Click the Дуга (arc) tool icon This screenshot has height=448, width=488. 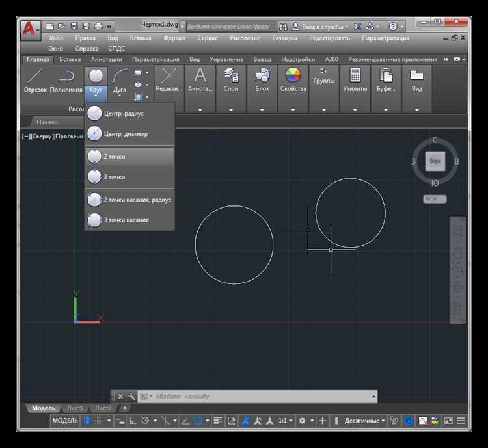pos(120,77)
